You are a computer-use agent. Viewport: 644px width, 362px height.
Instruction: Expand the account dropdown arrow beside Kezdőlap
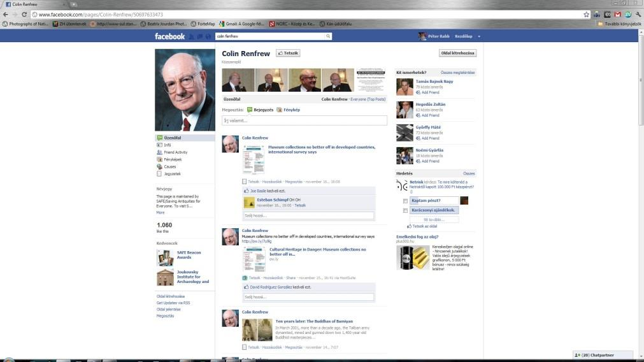479,36
